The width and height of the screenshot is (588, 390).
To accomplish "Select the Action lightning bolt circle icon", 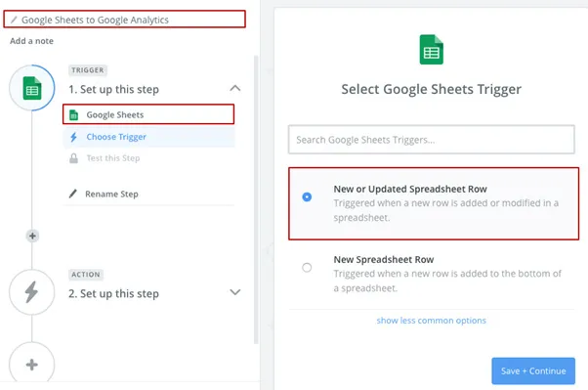I will tap(32, 292).
